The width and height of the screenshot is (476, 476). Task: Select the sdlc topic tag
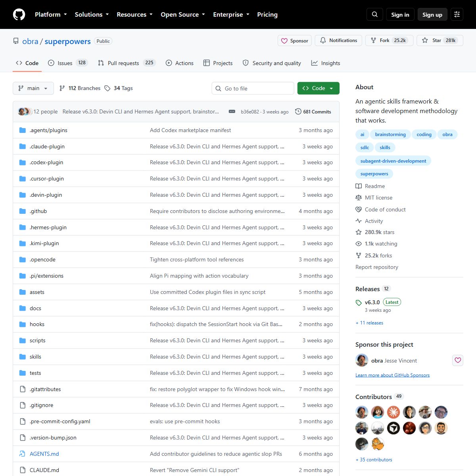pyautogui.click(x=365, y=148)
